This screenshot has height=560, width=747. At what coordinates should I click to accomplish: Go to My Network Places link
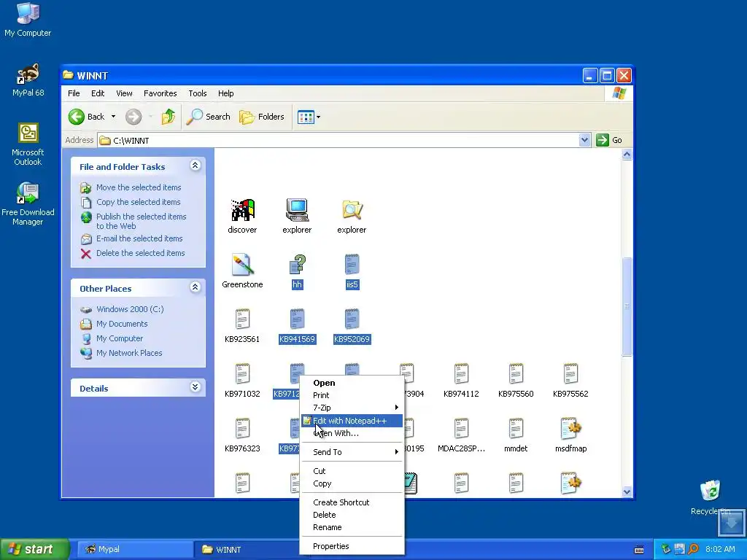[x=129, y=353]
